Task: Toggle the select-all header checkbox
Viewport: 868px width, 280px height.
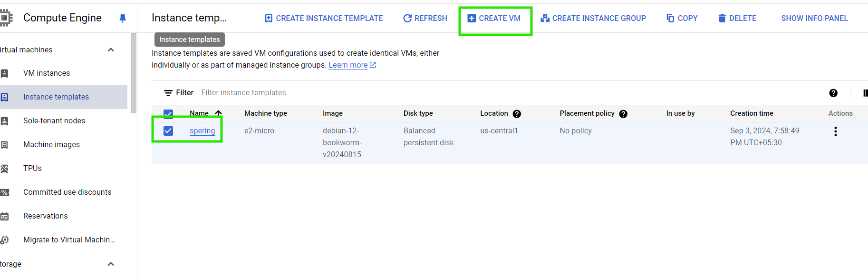Action: [168, 113]
